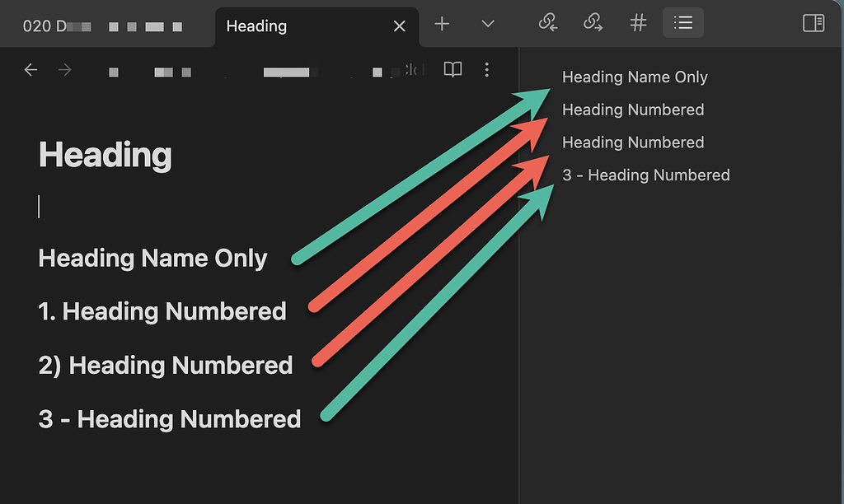Open the backlinks panel icon
The image size is (844, 504).
(548, 23)
